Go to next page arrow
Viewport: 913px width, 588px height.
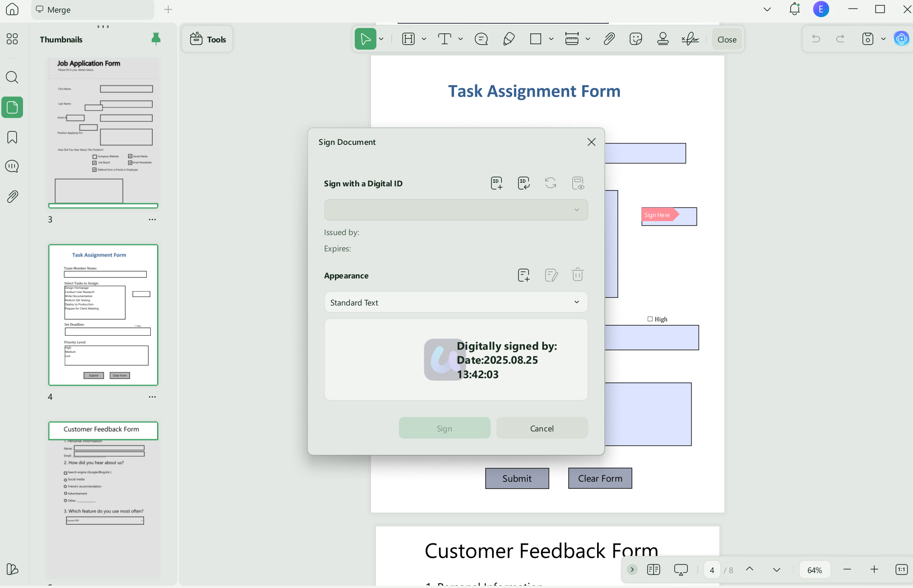[777, 569]
